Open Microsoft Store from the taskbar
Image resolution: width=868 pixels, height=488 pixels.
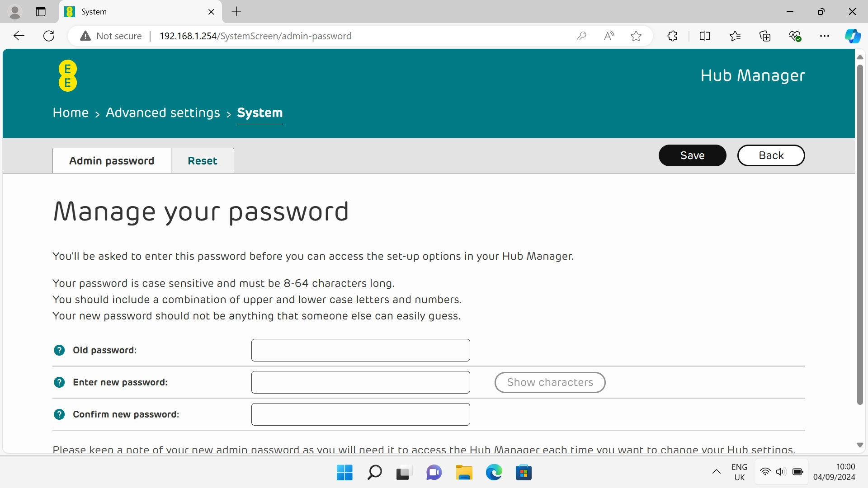point(524,473)
